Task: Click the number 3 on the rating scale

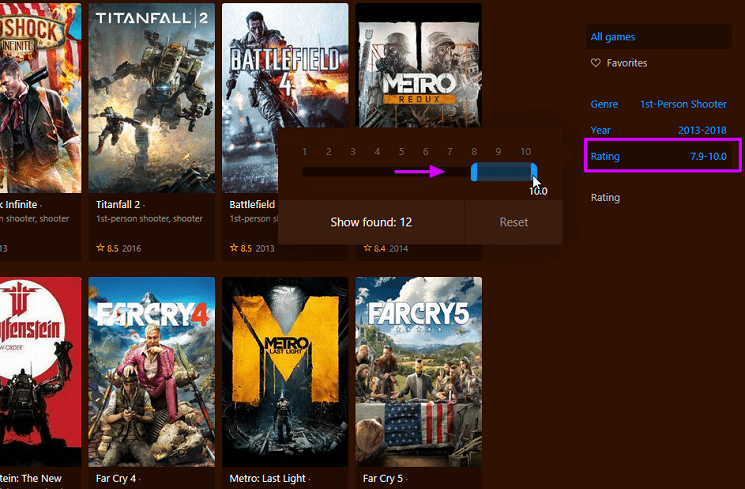Action: [353, 152]
